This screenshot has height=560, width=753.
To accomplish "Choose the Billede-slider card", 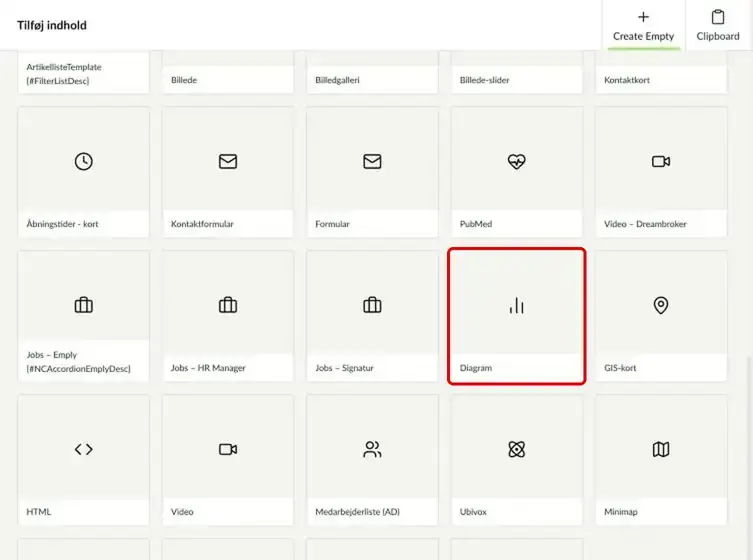I will 517,72.
